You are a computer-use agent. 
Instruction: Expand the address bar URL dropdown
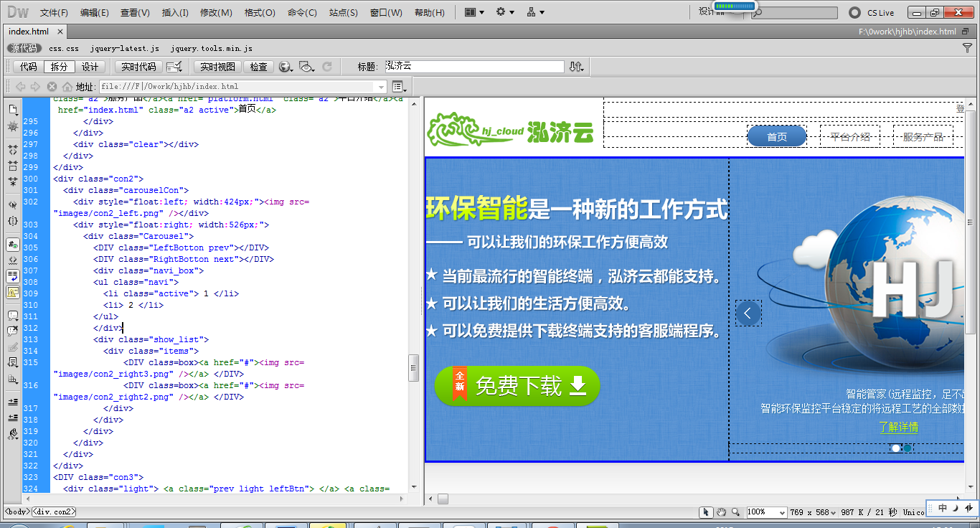[x=380, y=87]
